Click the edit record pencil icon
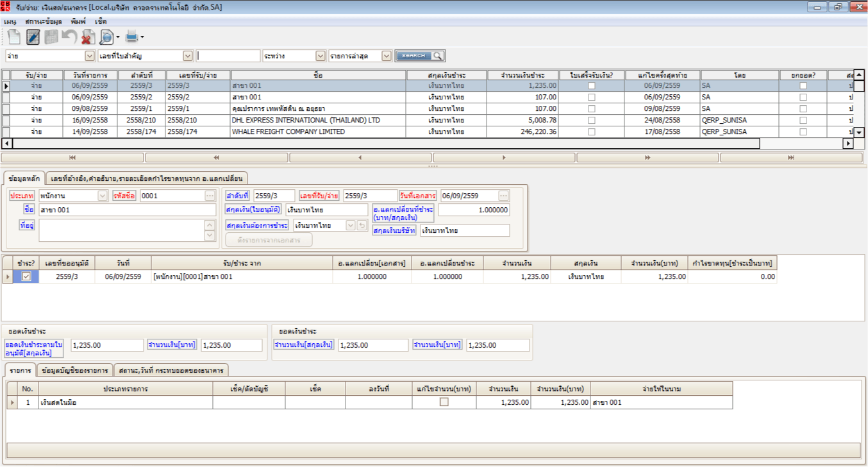Screen dimensions: 868x467 point(33,37)
